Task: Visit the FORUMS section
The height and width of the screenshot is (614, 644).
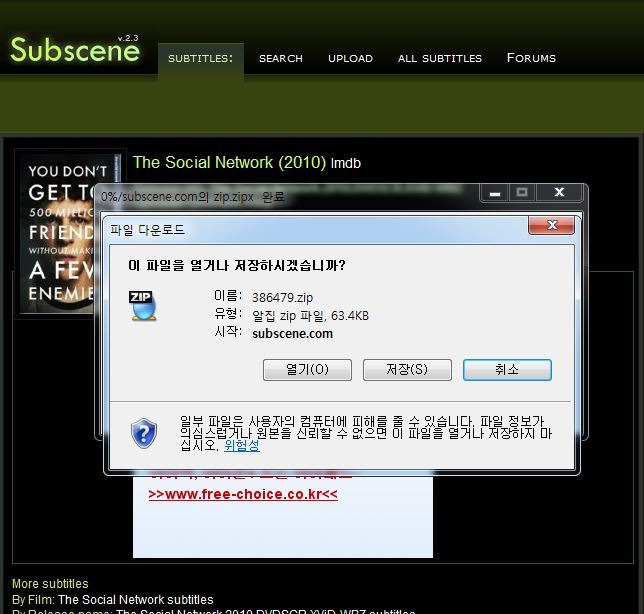Action: [531, 58]
